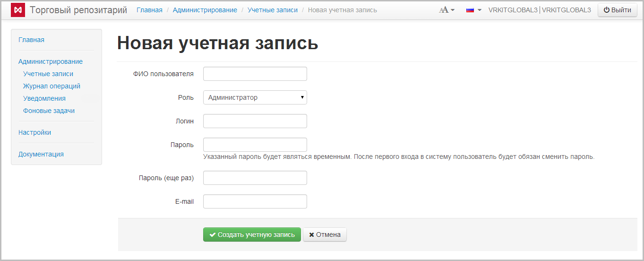644x261 pixels.
Task: Open the font size selector icon
Action: tap(447, 10)
